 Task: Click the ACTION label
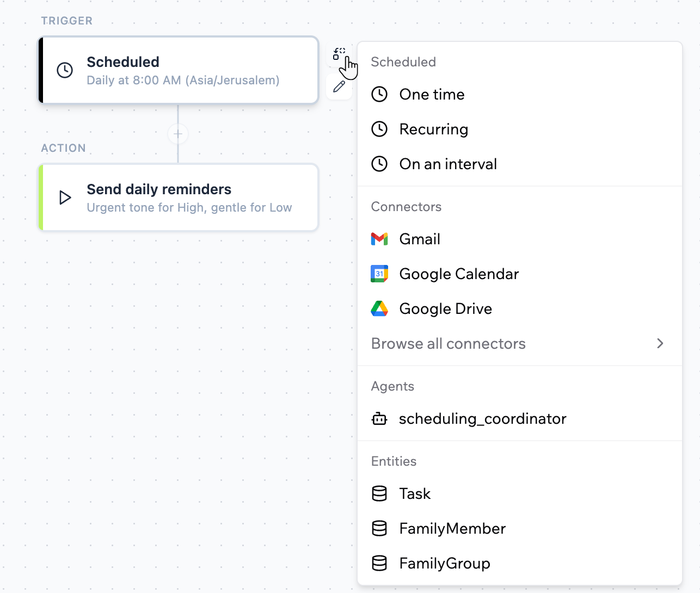pyautogui.click(x=64, y=148)
